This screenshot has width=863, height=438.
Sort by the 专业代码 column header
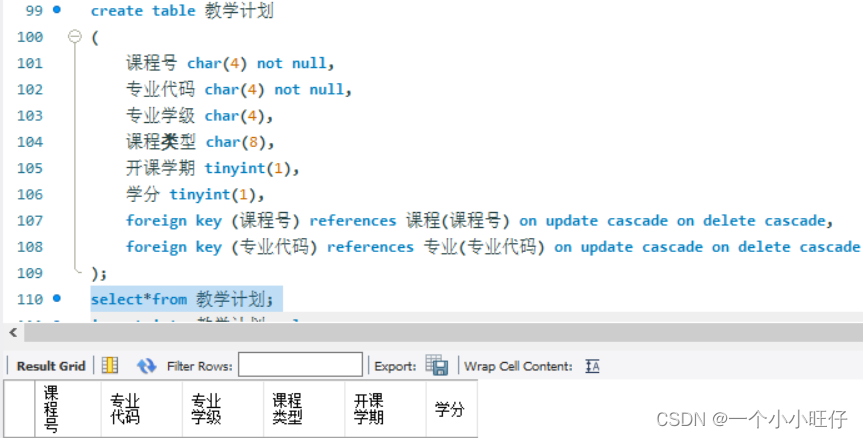[141, 409]
